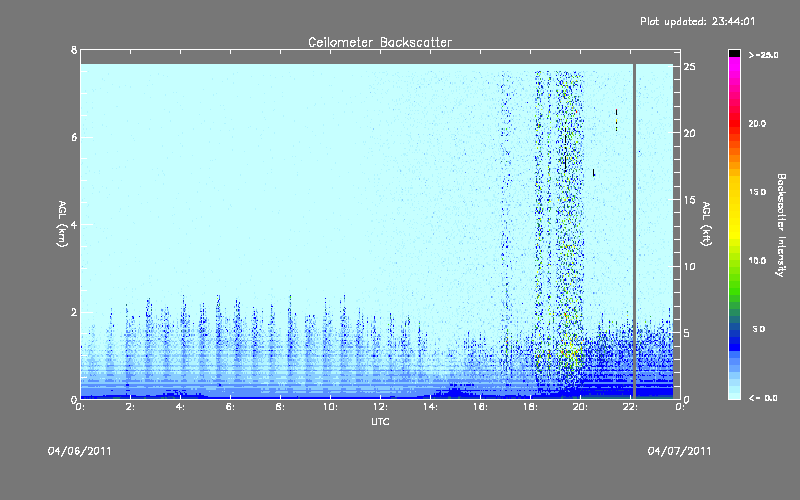800x500 pixels.
Task: Click the end date '04/07/2011' label
Action: click(679, 451)
